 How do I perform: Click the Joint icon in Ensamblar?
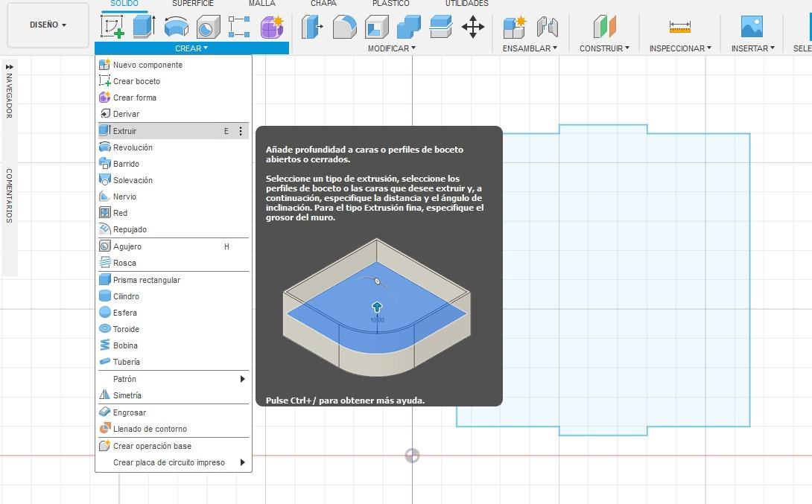point(547,26)
